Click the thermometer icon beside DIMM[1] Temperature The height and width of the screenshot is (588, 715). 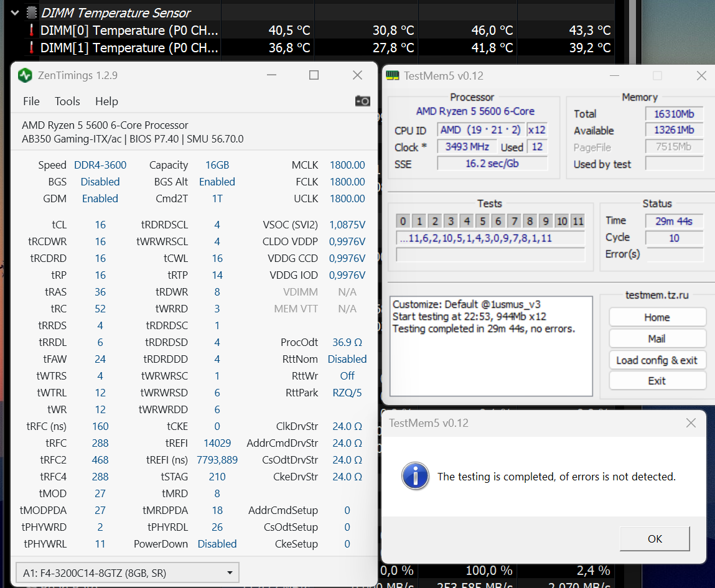31,47
